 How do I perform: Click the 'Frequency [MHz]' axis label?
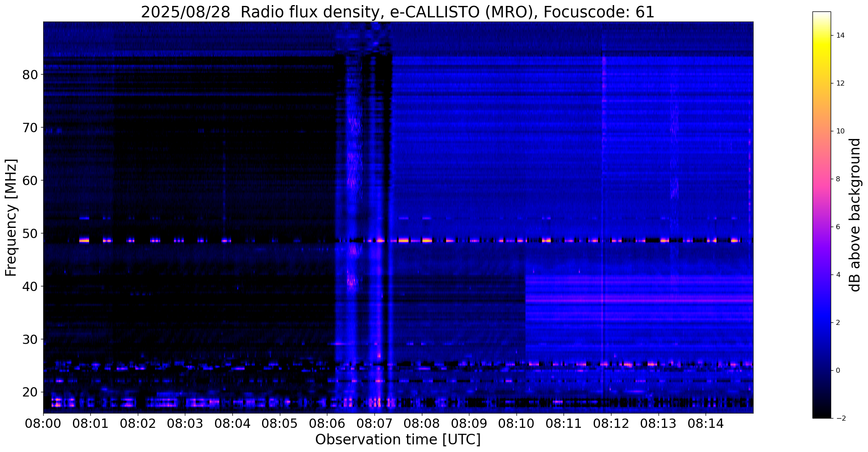[11, 218]
